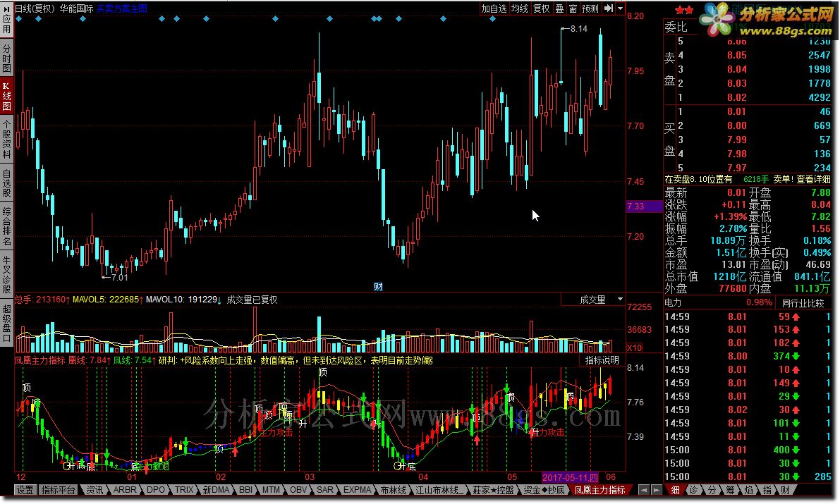The image size is (840, 504).
Task: Click the 电力 sector label
Action: (x=674, y=302)
